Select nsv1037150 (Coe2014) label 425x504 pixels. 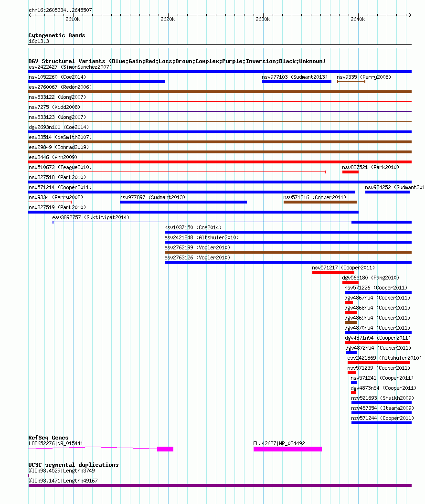point(193,227)
